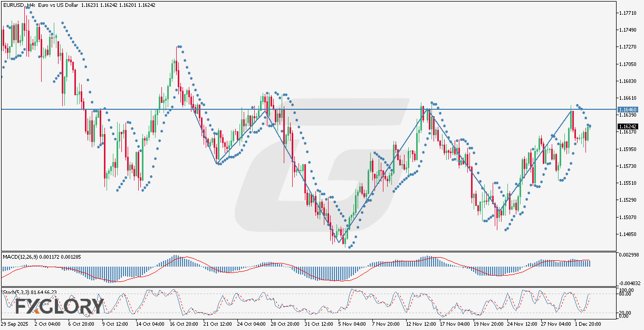Click the 1.17710 price axis label
The height and width of the screenshot is (330, 644).
[628, 13]
